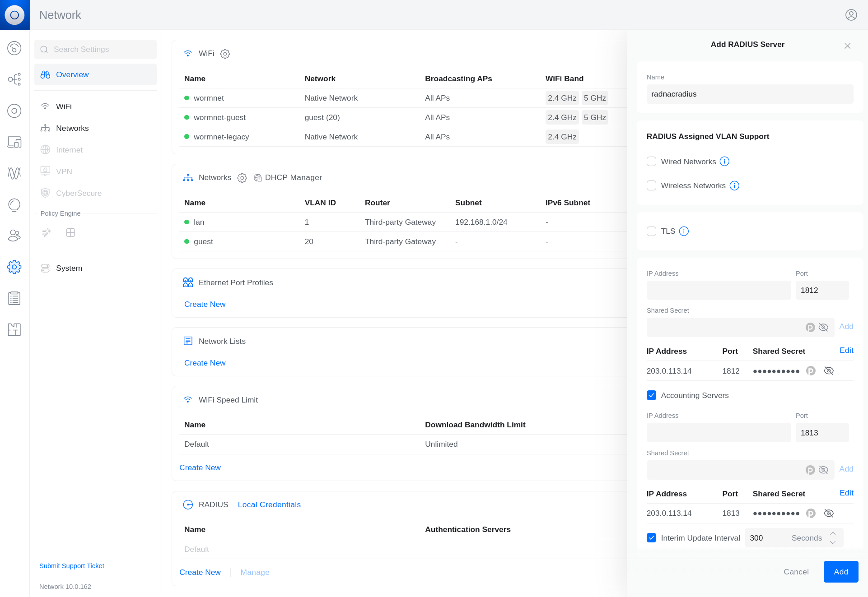Click the Policy Engine magic wand icon
Screen dimensions: 868x597
tap(47, 233)
